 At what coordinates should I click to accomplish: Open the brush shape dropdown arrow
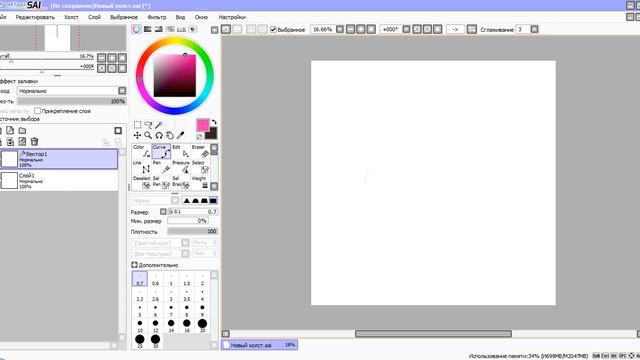[185, 243]
